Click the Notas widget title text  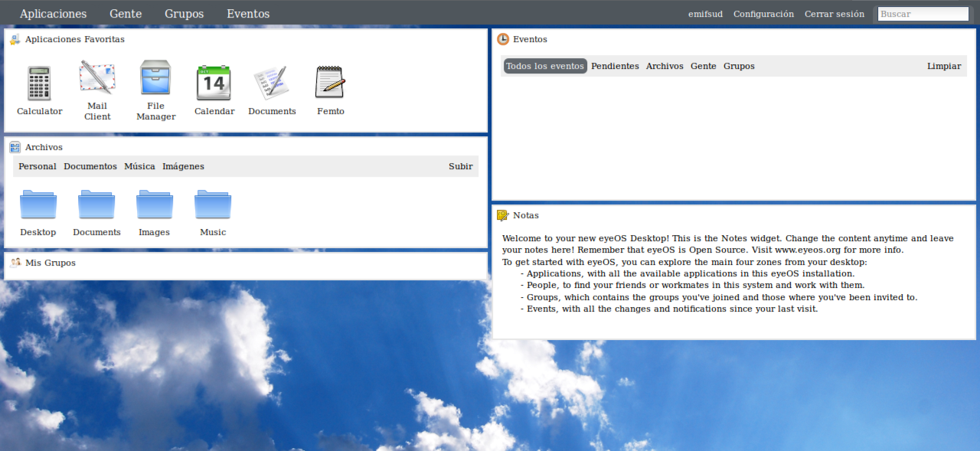point(526,215)
